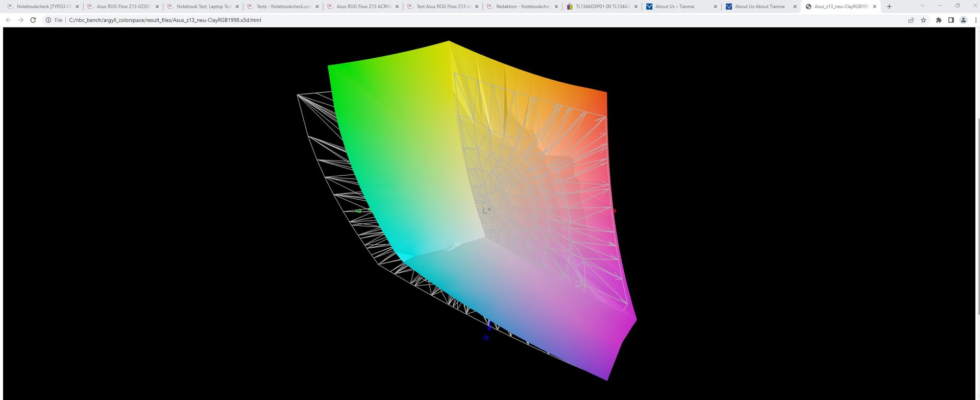Click the address bar file path
Screen dimensions: 980x400
tap(165, 20)
